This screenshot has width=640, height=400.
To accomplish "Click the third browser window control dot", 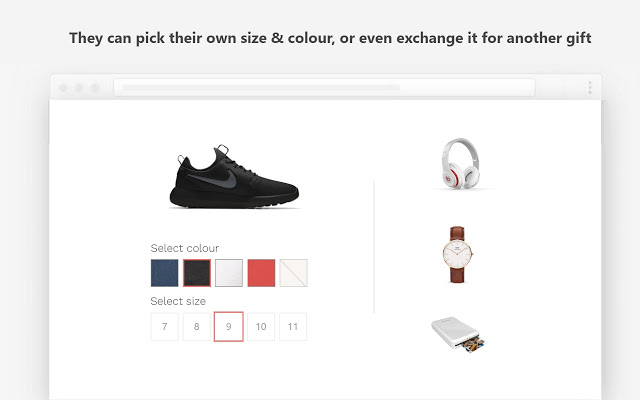I will coord(95,88).
